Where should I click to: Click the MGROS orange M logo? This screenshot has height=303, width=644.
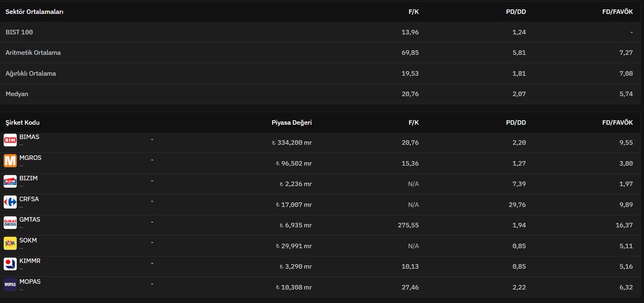pos(10,161)
